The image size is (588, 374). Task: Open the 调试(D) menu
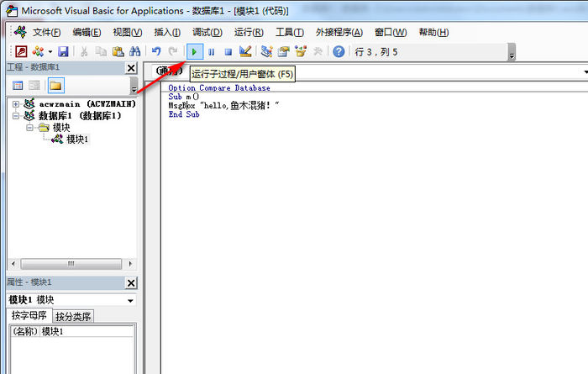(207, 32)
